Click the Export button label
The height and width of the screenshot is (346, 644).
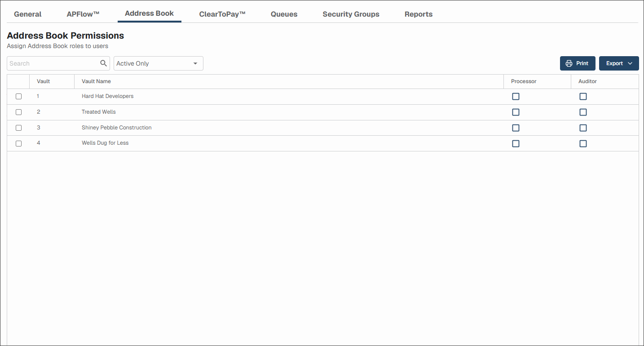click(x=614, y=63)
